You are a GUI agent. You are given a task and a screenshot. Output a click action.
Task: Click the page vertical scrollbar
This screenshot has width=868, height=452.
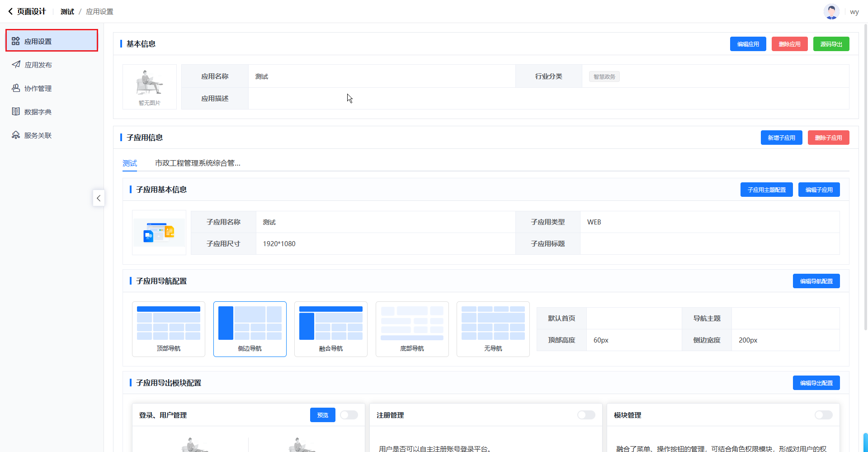click(x=865, y=181)
